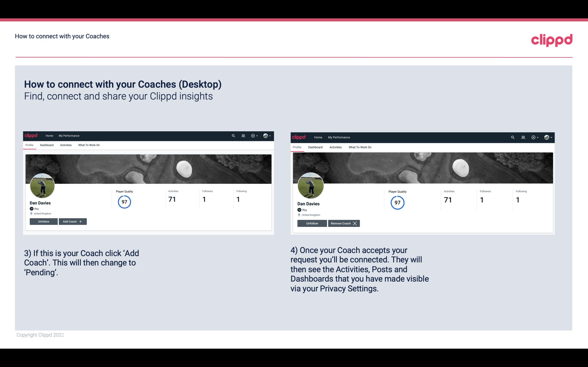Screen dimensions: 588x367
Task: Click 'What To Work On' tab
Action: coord(89,145)
